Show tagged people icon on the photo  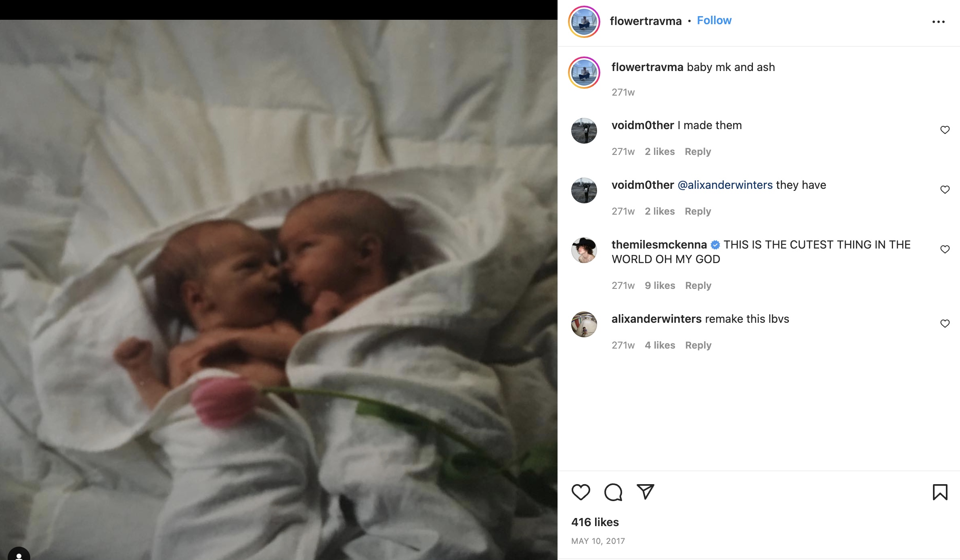pyautogui.click(x=19, y=554)
